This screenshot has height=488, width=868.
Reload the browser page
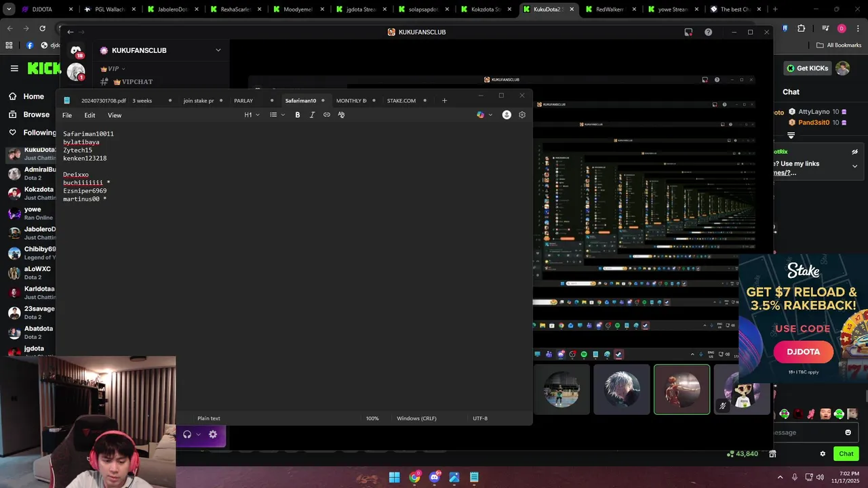[x=42, y=28]
